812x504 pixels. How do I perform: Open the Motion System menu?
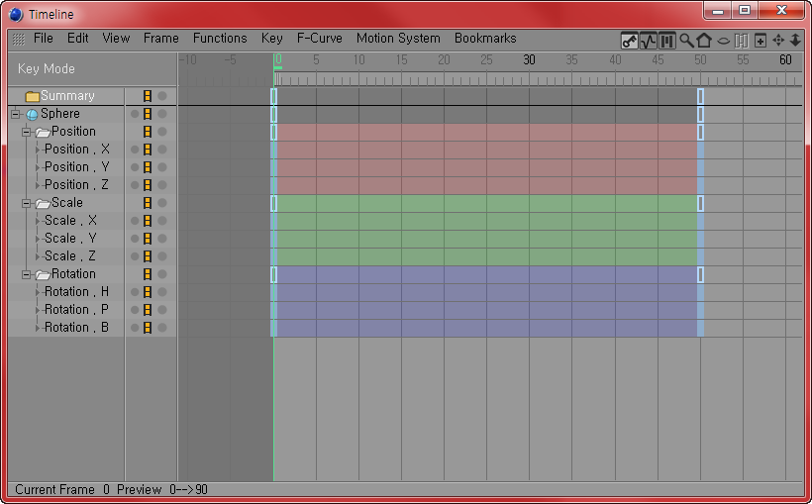click(398, 39)
